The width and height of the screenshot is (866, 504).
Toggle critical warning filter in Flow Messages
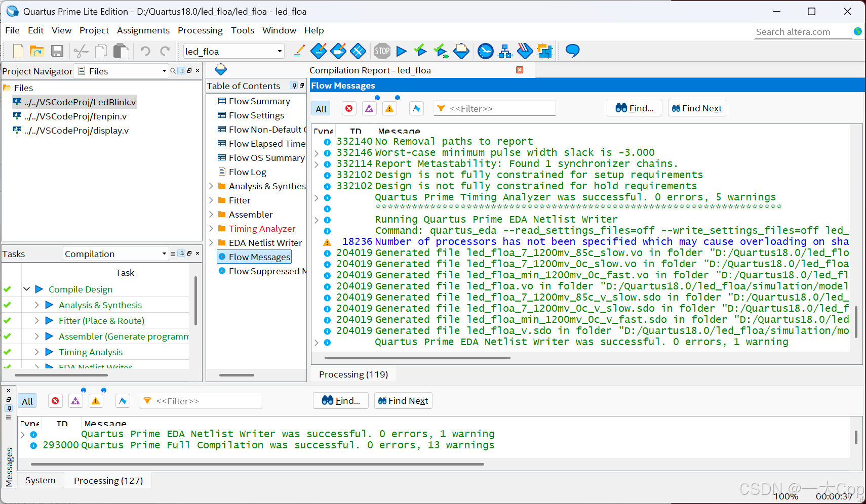(369, 108)
